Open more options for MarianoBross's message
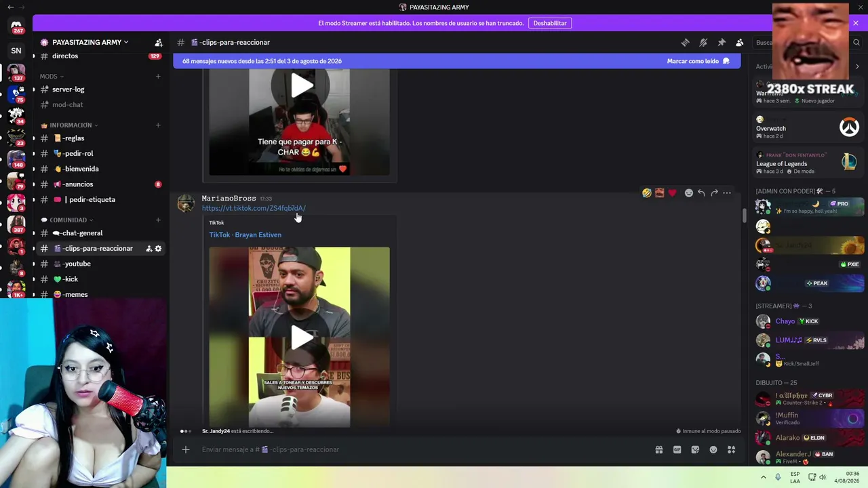Screen dimensions: 868x488 pyautogui.click(x=727, y=193)
